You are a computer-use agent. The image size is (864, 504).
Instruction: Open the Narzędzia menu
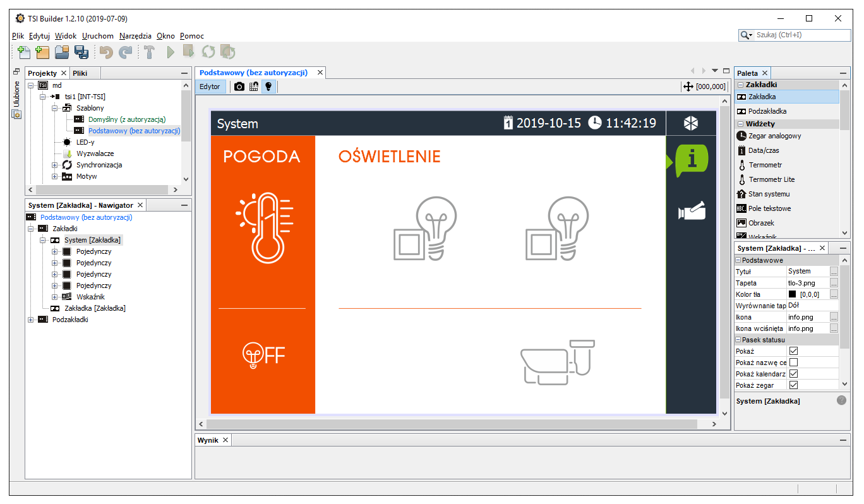135,36
